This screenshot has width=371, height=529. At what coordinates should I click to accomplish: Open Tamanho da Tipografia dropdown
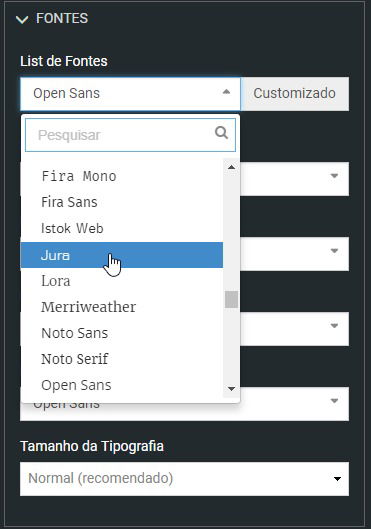coord(184,479)
